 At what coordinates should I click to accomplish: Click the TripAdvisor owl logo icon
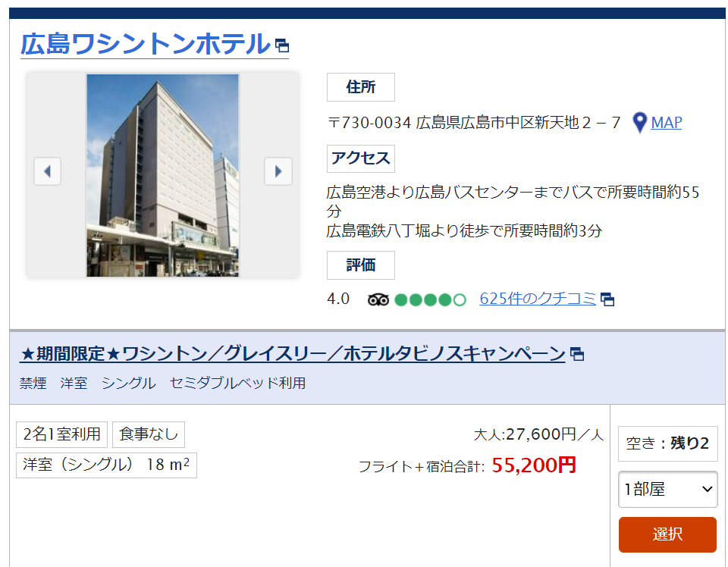click(x=378, y=299)
